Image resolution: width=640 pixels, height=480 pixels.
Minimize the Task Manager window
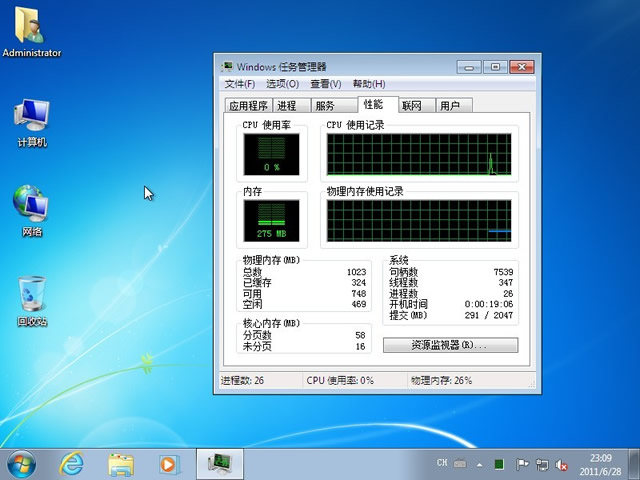coord(469,67)
